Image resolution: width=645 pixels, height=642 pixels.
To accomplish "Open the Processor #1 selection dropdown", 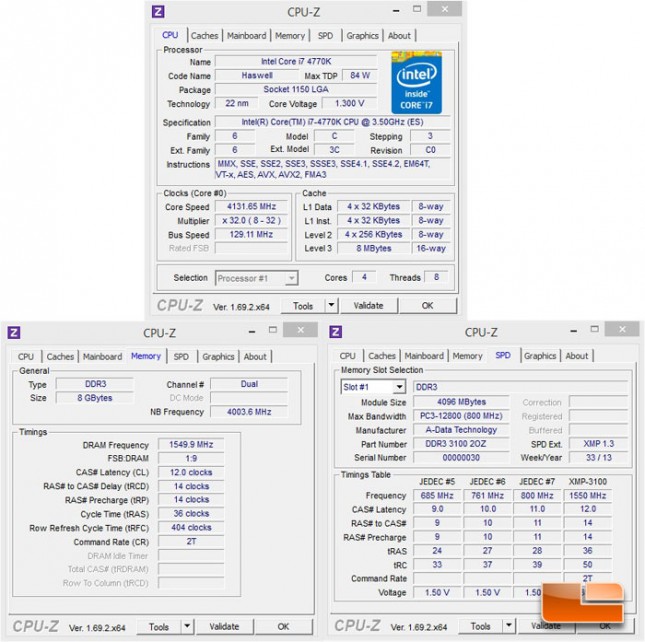I will pos(292,278).
